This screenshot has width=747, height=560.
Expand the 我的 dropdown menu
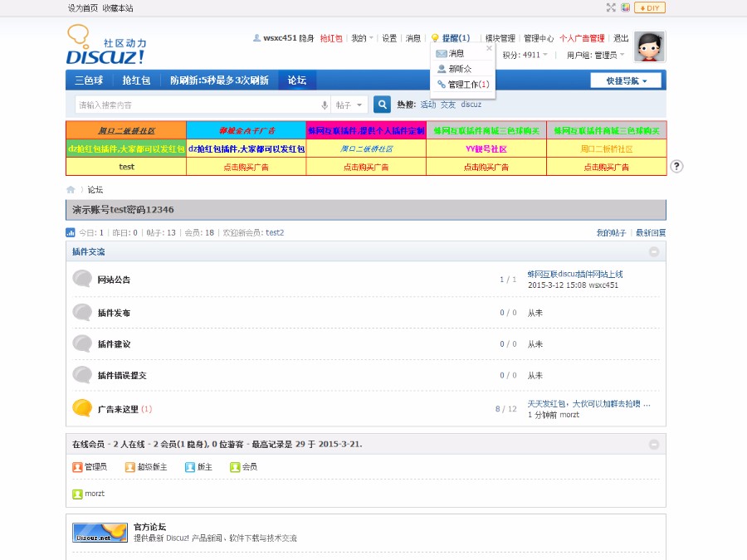coord(362,38)
